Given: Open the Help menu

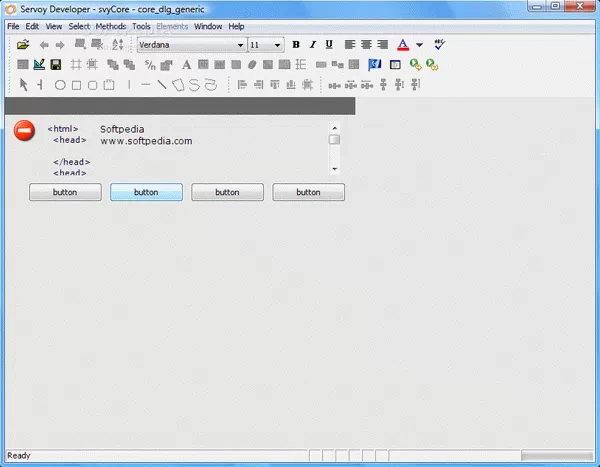Looking at the screenshot, I should pos(236,26).
